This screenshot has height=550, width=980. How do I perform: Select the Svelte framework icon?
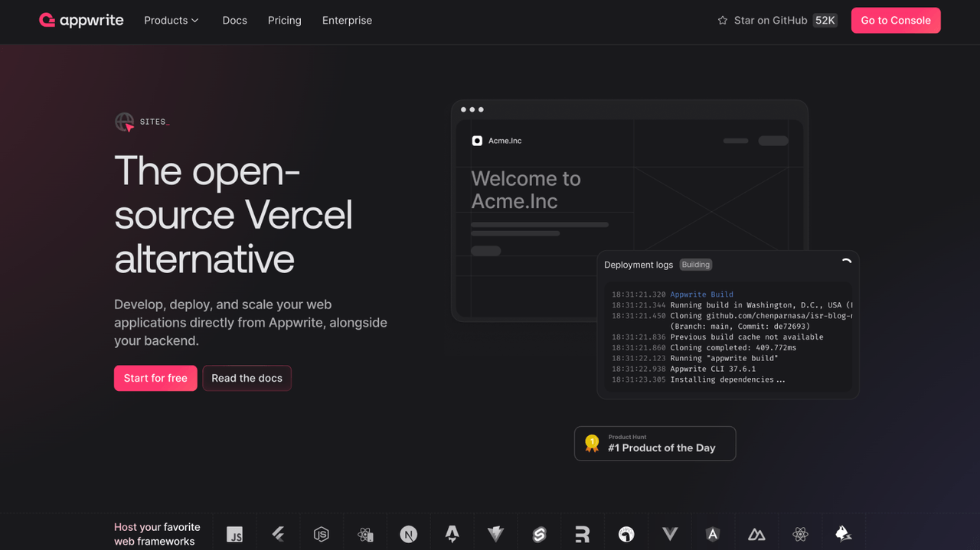tap(539, 534)
